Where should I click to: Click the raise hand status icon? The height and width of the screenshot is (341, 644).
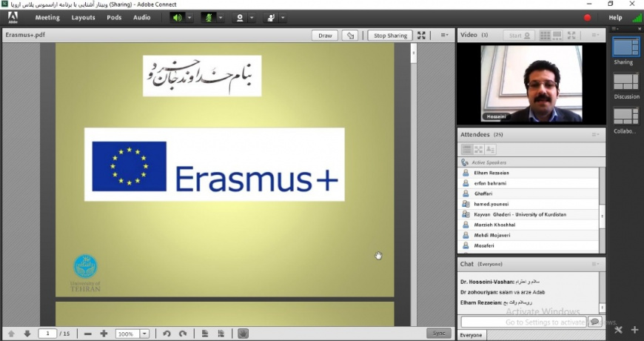271,18
